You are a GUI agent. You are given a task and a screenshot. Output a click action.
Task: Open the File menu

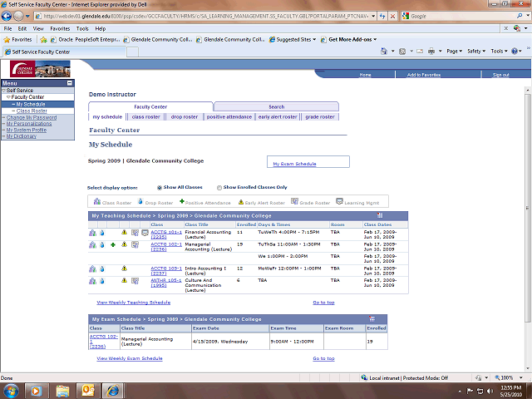pyautogui.click(x=7, y=28)
